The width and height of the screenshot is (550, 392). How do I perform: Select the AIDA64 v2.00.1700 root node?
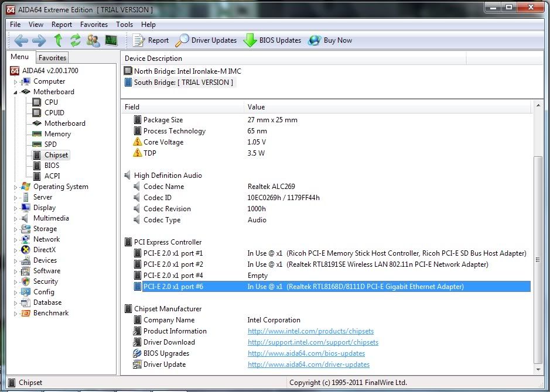coord(50,70)
